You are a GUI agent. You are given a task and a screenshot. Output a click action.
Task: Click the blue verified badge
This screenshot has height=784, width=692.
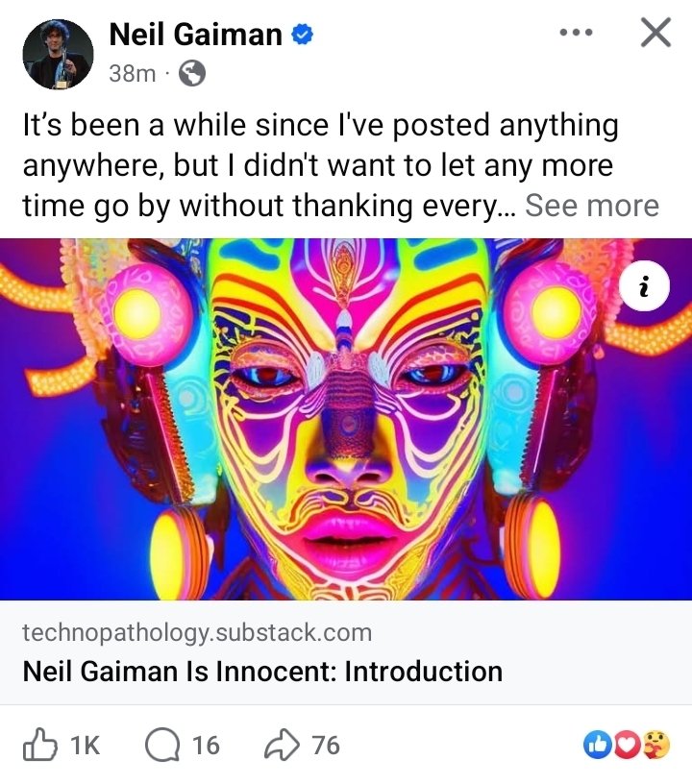[x=304, y=36]
